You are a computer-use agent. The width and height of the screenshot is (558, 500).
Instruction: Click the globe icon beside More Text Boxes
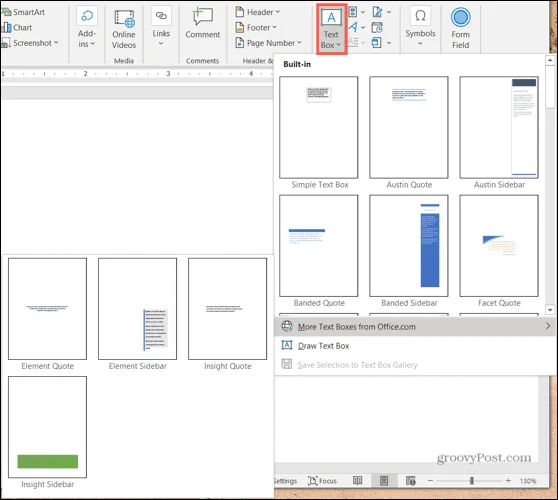coord(287,326)
